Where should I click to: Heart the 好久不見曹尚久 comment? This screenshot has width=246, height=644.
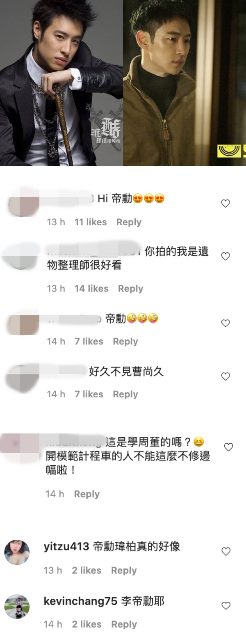point(225,376)
